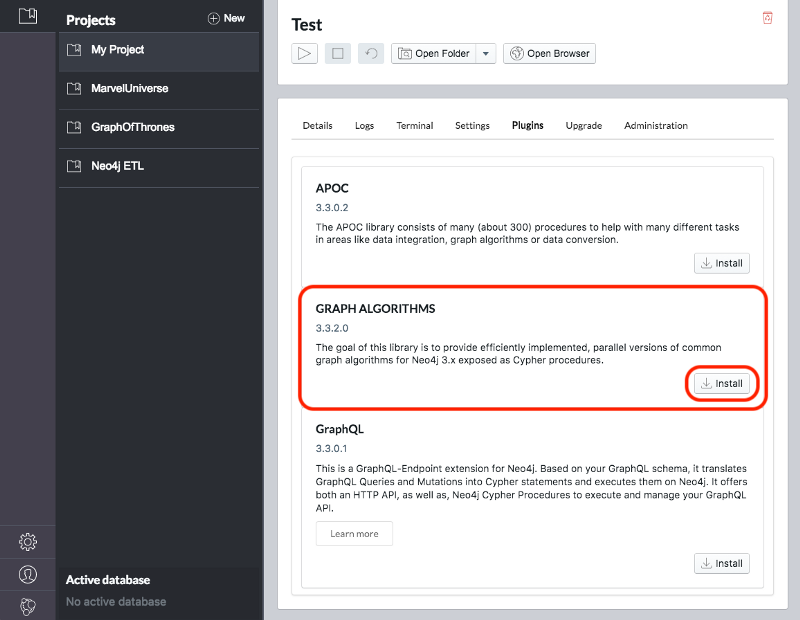
Task: Install the APOC plugin
Action: click(721, 263)
